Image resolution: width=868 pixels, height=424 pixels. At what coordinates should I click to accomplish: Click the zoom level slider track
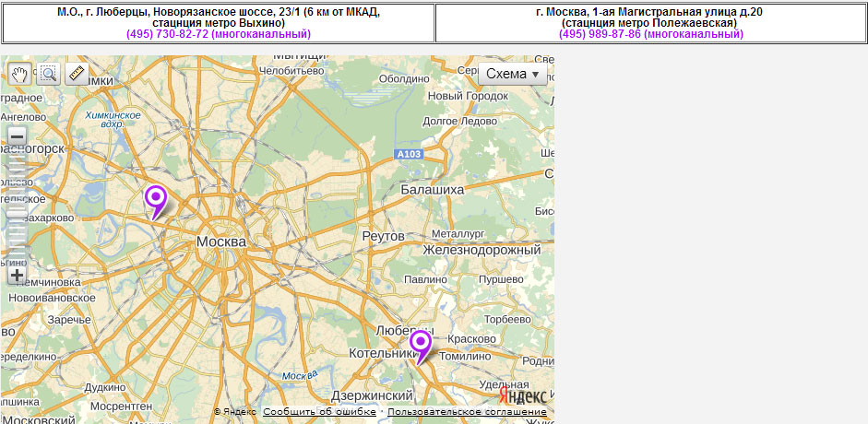(17, 205)
